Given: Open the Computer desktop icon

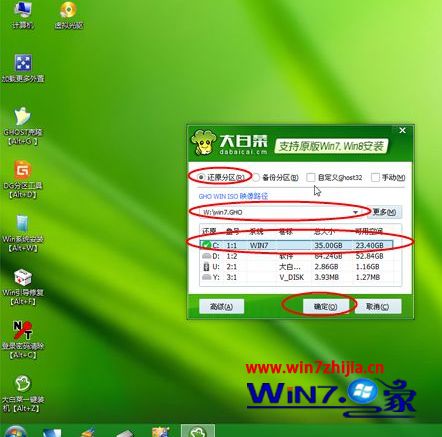Looking at the screenshot, I should click(x=22, y=15).
